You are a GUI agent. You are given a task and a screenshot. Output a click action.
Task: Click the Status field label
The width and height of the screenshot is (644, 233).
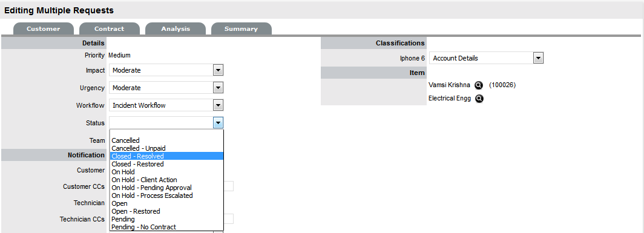(95, 123)
